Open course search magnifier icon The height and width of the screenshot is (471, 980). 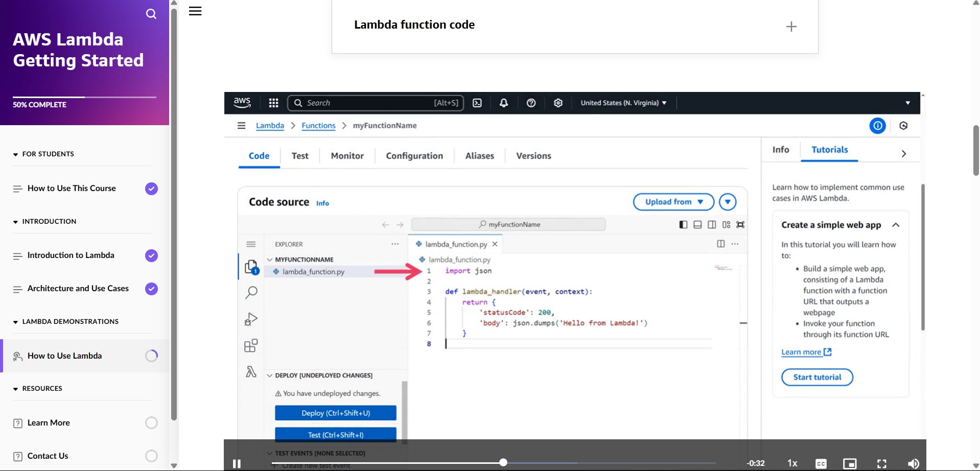point(151,14)
